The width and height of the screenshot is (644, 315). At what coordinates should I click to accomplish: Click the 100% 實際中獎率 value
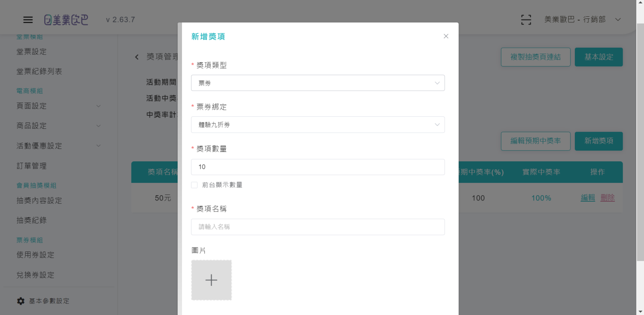(541, 198)
